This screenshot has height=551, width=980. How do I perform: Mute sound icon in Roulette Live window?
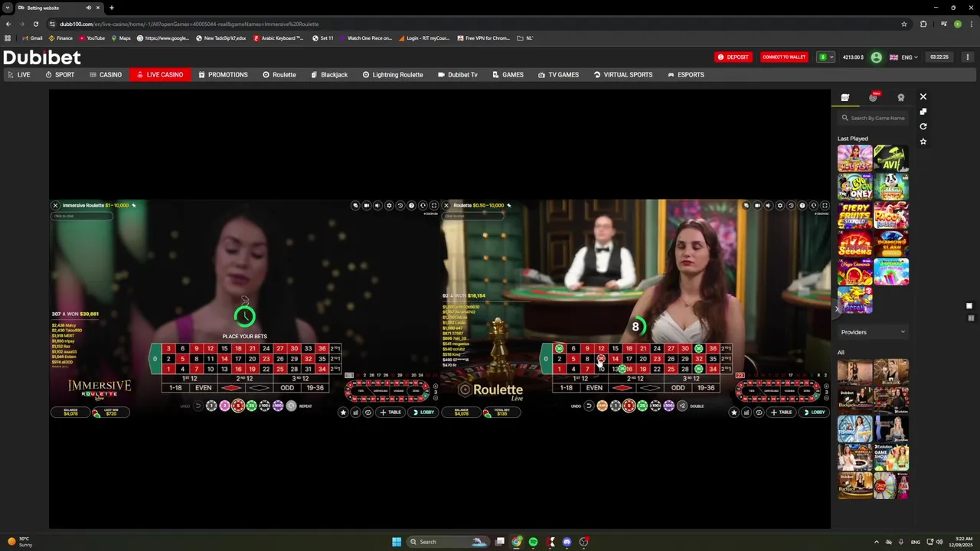[x=768, y=205]
